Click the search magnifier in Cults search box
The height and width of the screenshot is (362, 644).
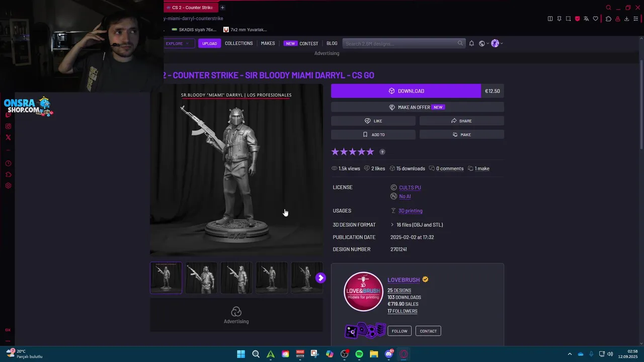tap(460, 43)
